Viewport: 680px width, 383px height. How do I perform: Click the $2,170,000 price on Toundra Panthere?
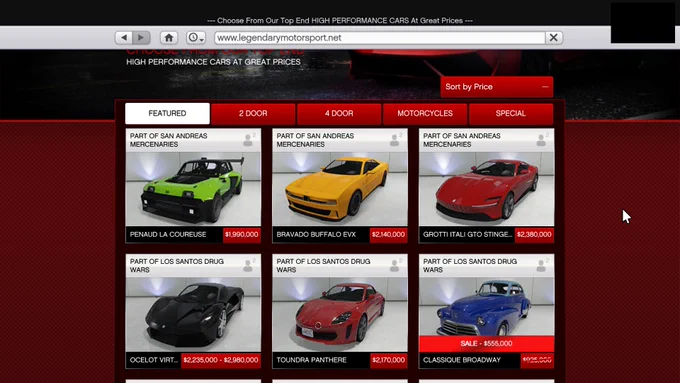(388, 360)
